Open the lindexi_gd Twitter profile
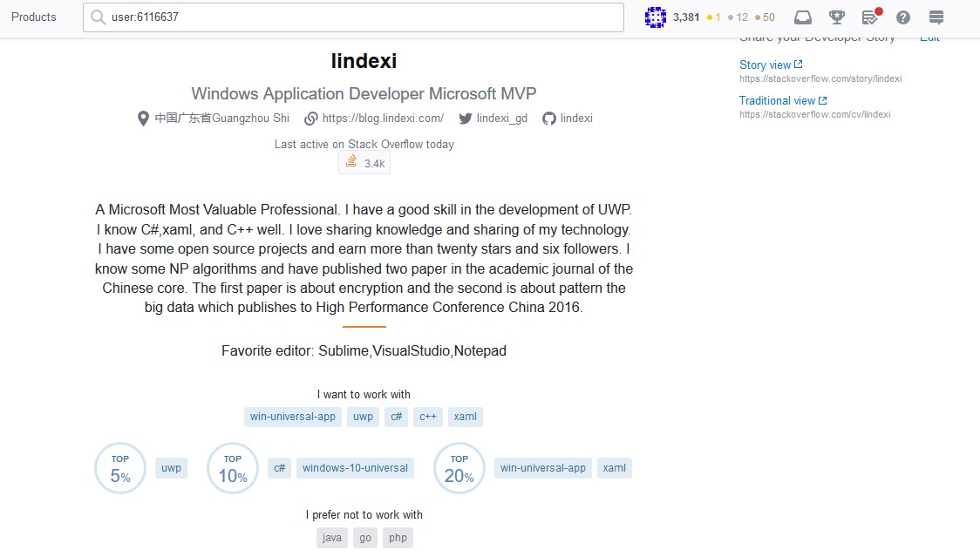This screenshot has width=980, height=557. click(501, 119)
